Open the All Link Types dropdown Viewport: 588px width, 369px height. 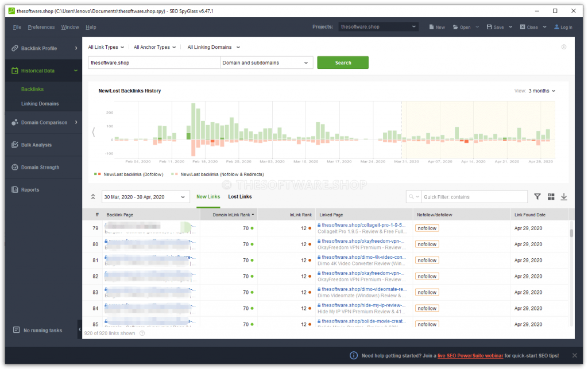(106, 47)
